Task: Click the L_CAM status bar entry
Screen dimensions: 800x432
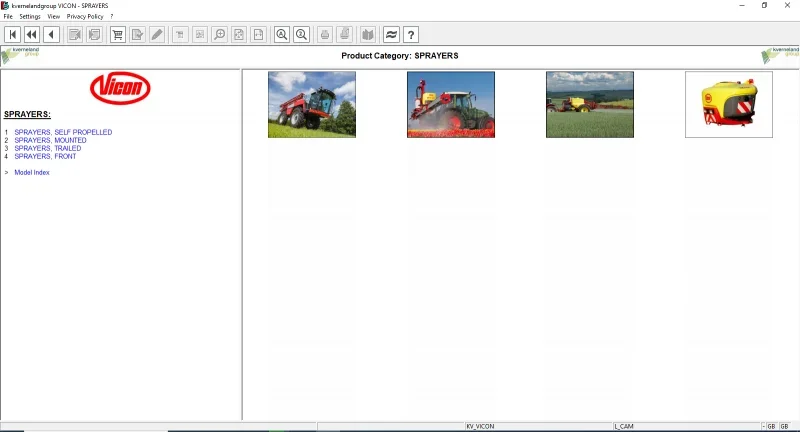Action: point(624,426)
